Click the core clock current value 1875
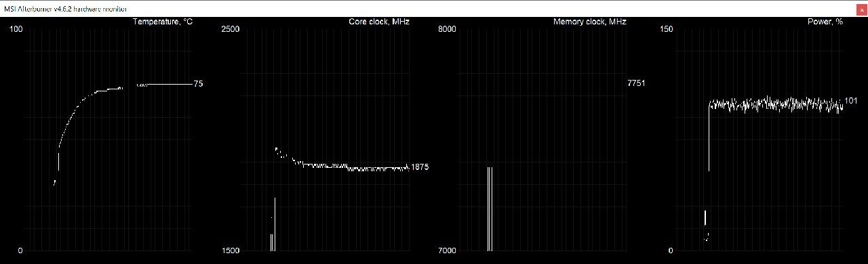868x264 pixels. [x=420, y=167]
